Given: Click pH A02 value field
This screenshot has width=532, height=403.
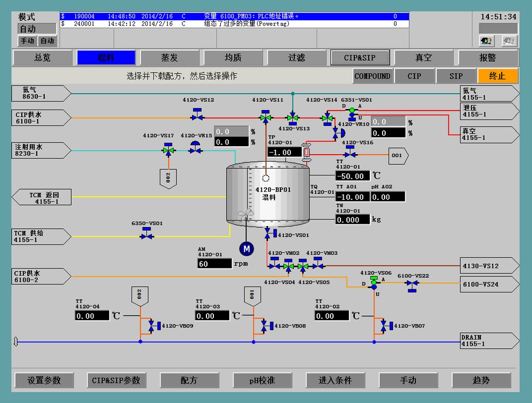Looking at the screenshot, I should click(x=388, y=197).
